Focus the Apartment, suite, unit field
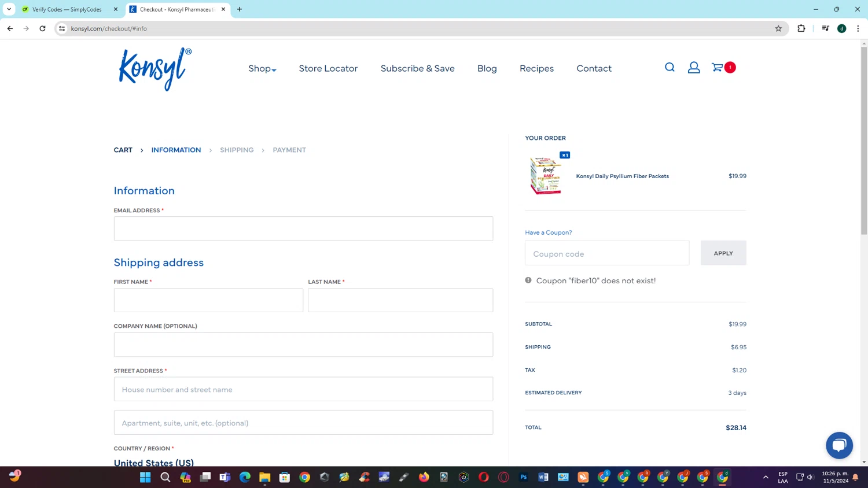 303,423
